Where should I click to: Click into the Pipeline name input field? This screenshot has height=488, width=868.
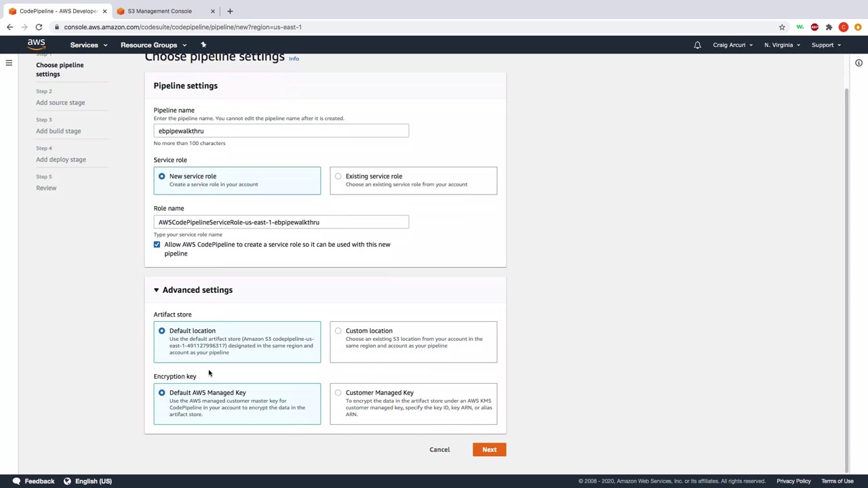[x=281, y=131]
